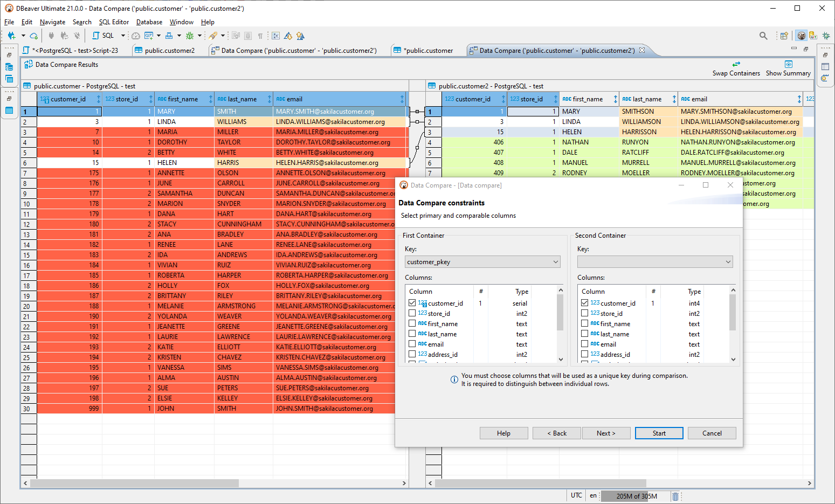Open a new SQL script editor
Screen dimensions: 835x504
click(103, 36)
